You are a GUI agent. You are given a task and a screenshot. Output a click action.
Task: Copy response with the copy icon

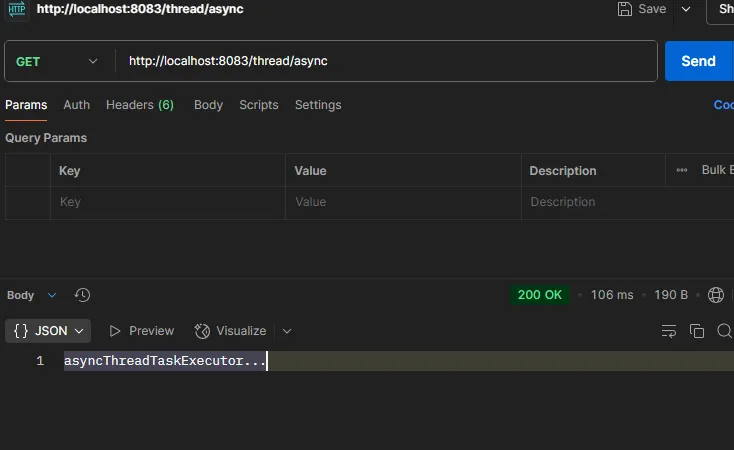697,331
